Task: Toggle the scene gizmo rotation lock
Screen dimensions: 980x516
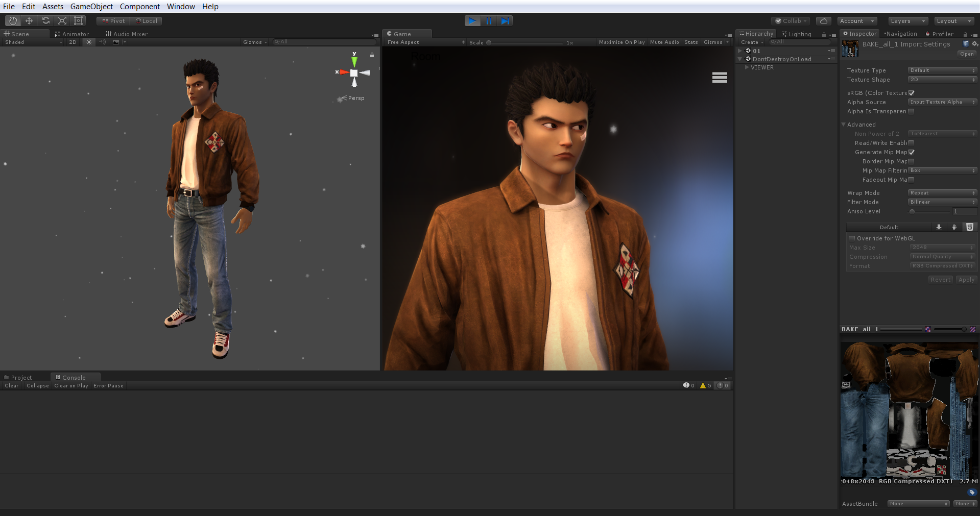Action: tap(372, 55)
